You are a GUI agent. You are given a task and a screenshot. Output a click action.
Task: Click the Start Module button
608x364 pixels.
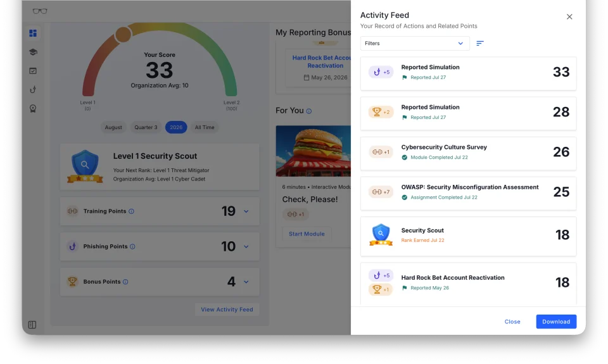[x=307, y=234]
